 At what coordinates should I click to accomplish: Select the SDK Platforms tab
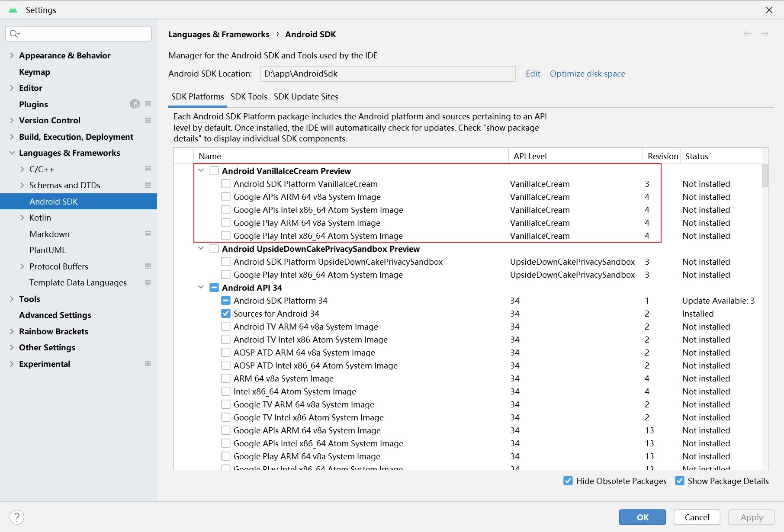coord(197,96)
